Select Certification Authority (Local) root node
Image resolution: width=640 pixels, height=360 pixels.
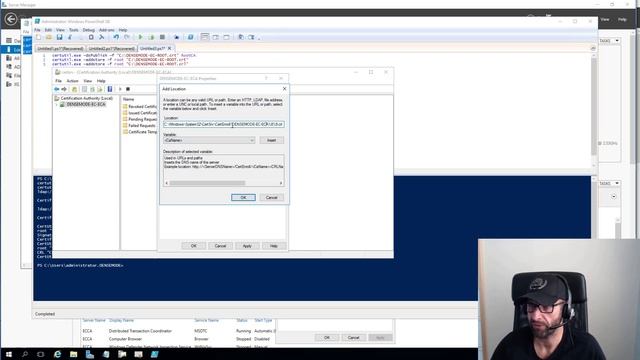83,98
